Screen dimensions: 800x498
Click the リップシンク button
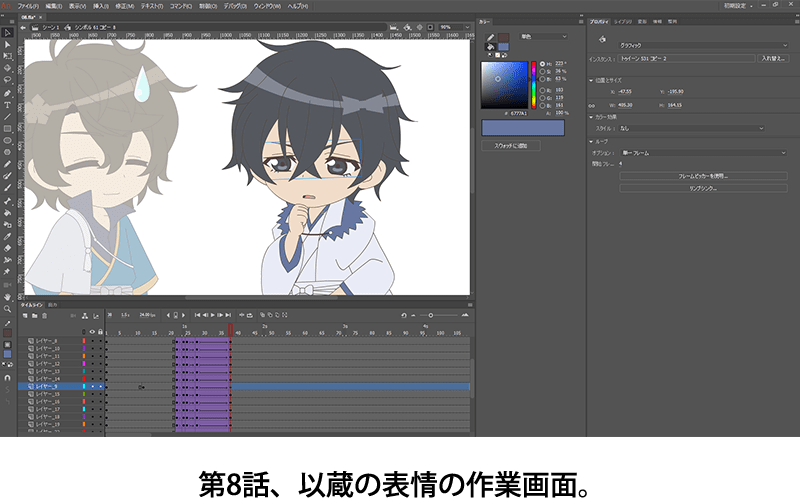[703, 188]
